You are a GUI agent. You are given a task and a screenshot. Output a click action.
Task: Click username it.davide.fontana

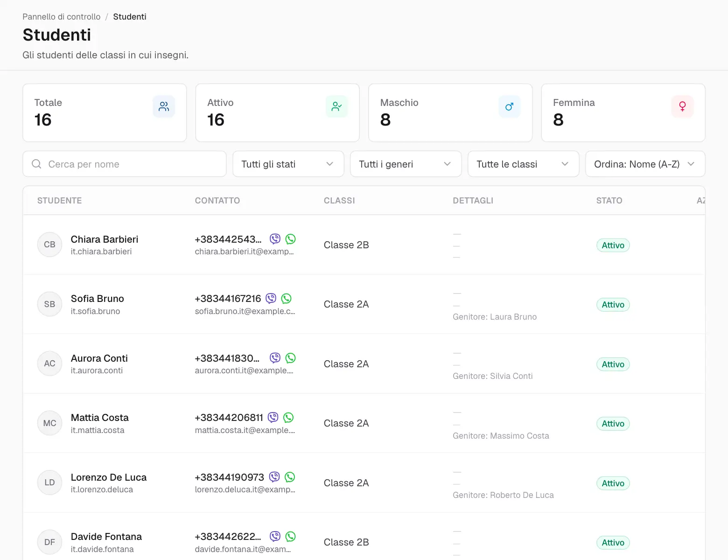(x=102, y=549)
